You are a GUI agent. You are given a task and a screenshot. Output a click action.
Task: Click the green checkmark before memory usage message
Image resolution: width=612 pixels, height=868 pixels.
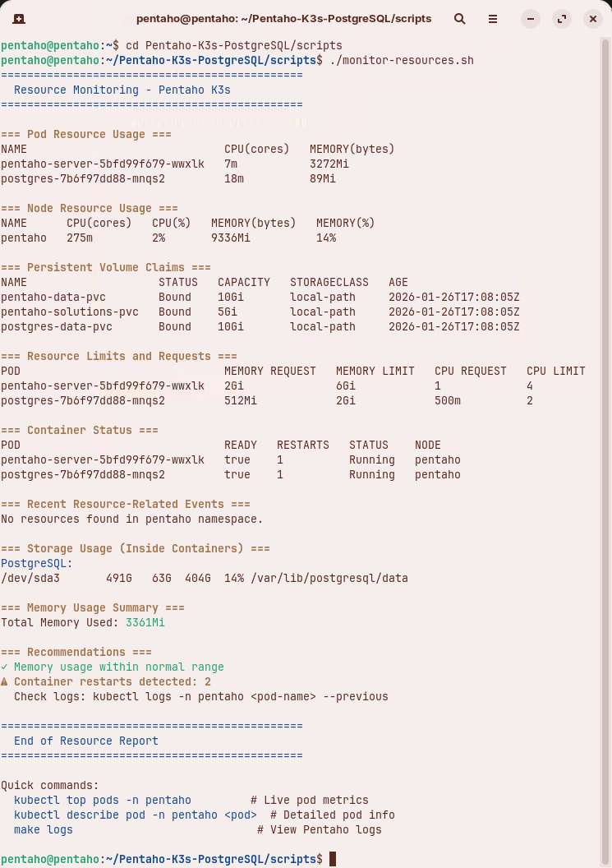5,667
